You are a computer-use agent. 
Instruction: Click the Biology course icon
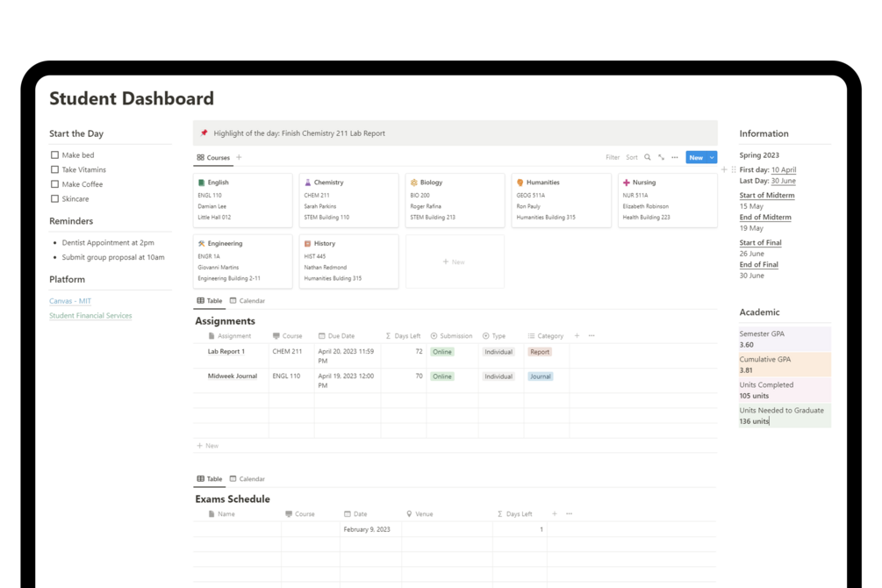click(x=414, y=183)
